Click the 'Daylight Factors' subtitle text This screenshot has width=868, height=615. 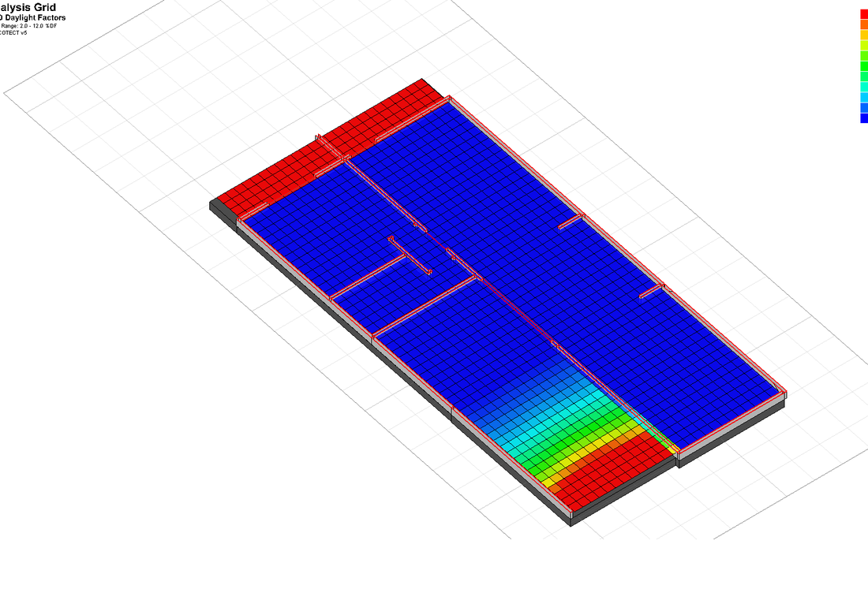(x=35, y=17)
